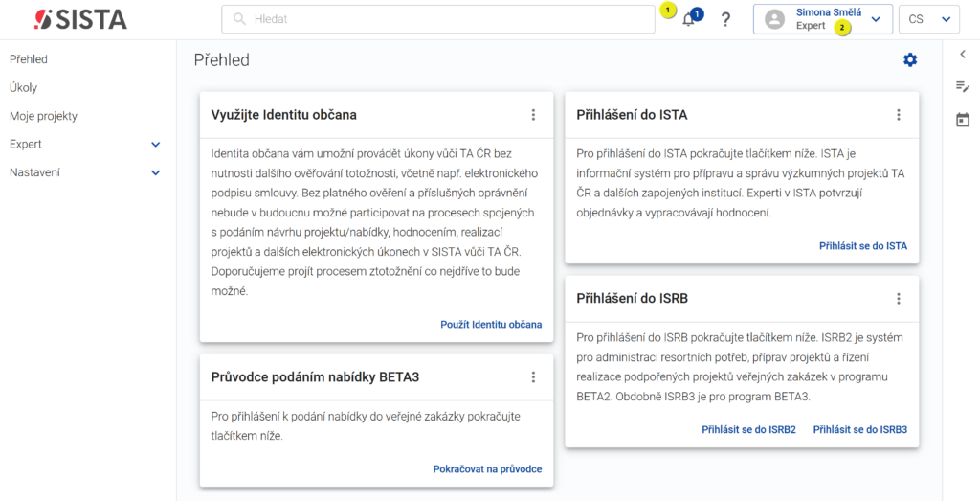Open the notifications bell icon
The height and width of the screenshot is (501, 980).
click(x=689, y=19)
